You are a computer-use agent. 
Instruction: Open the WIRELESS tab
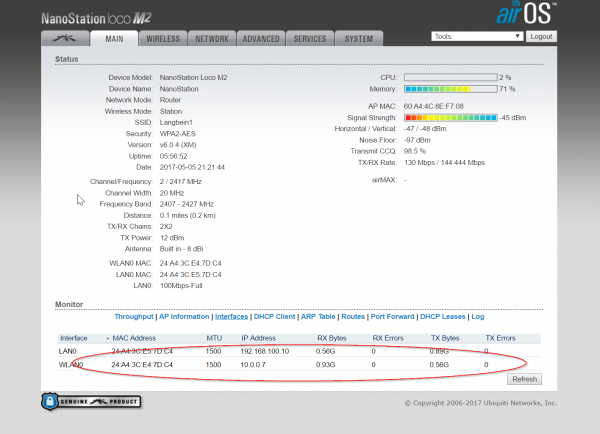pos(163,39)
